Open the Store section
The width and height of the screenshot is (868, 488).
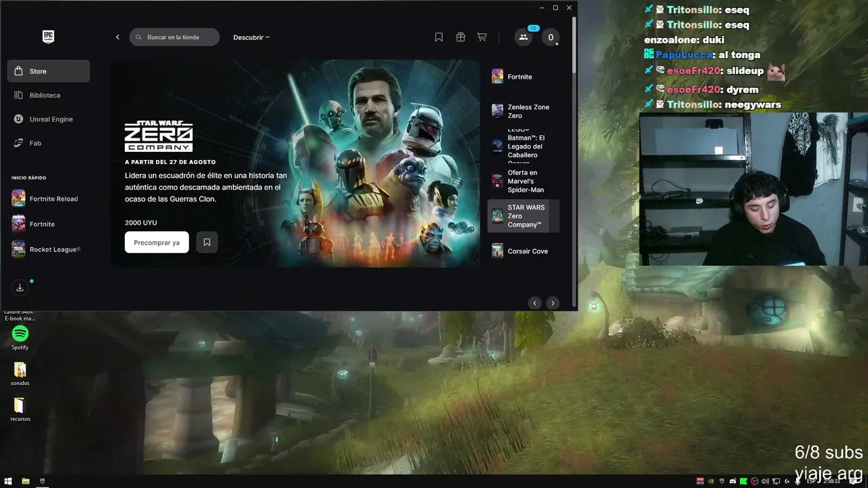click(49, 71)
